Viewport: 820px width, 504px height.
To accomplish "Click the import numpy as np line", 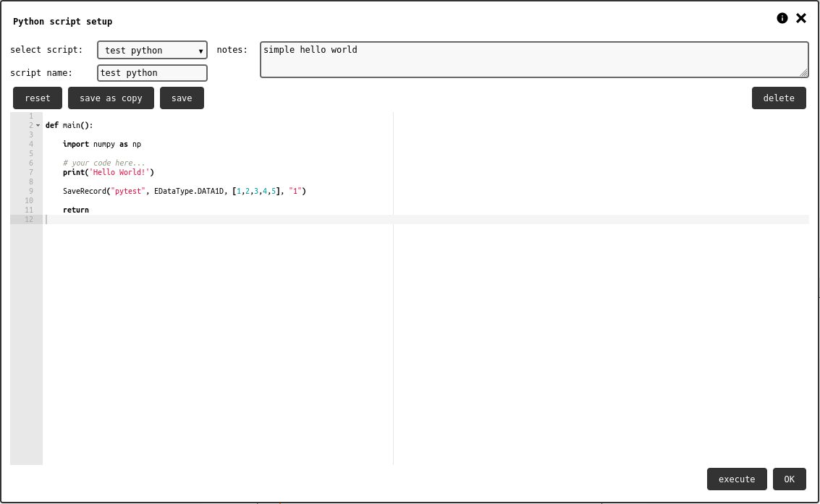I will [101, 145].
